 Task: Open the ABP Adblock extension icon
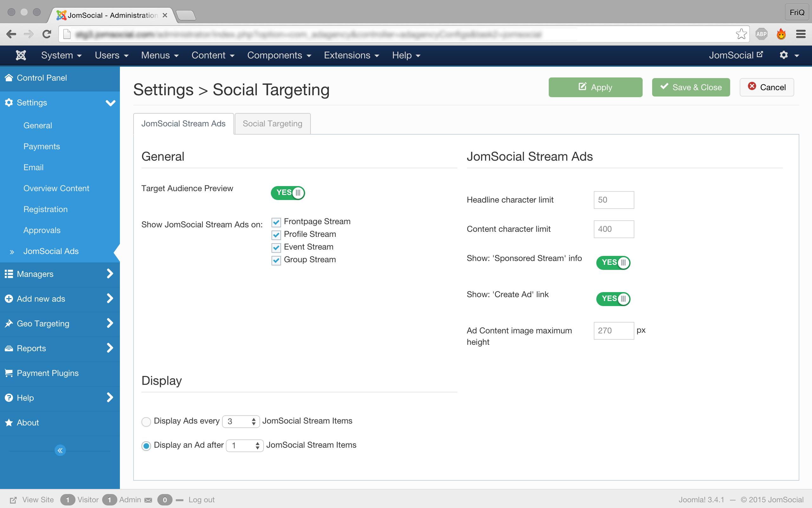coord(762,34)
